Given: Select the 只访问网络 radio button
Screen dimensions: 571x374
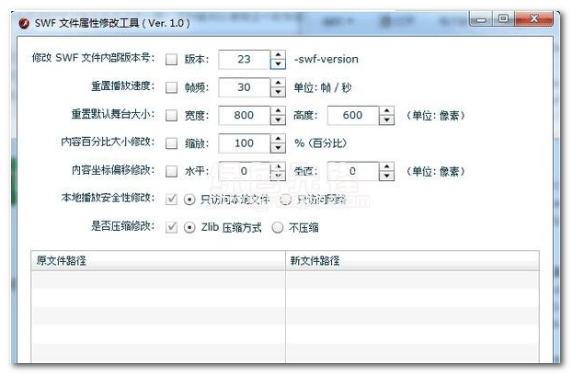Looking at the screenshot, I should (286, 200).
